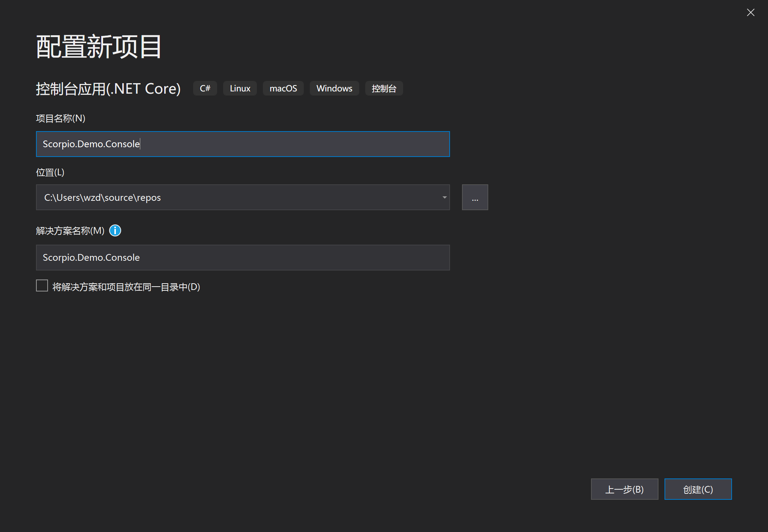Click the Windows platform tag
This screenshot has height=532, width=768.
point(334,88)
